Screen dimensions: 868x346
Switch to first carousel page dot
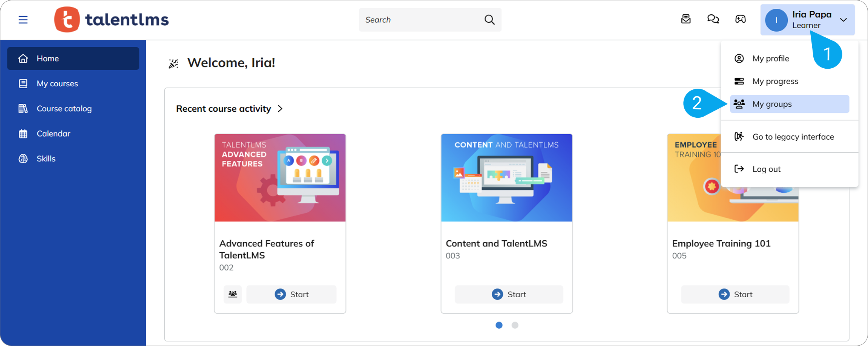[x=499, y=325]
